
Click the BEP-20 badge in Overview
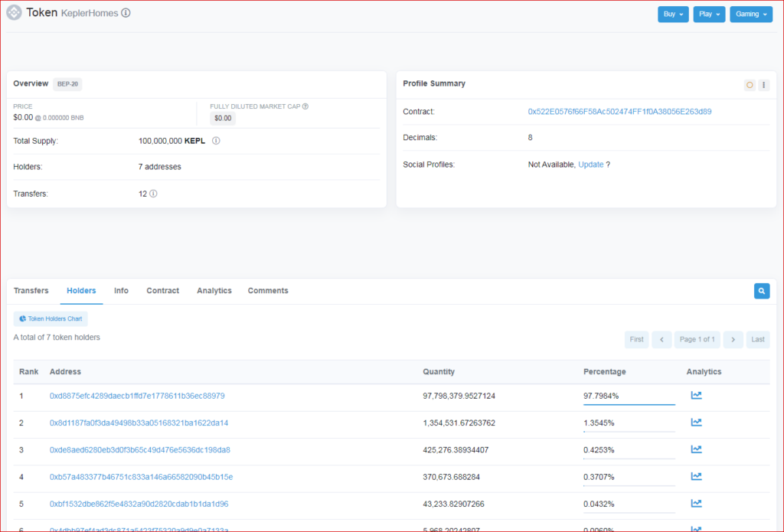(67, 84)
